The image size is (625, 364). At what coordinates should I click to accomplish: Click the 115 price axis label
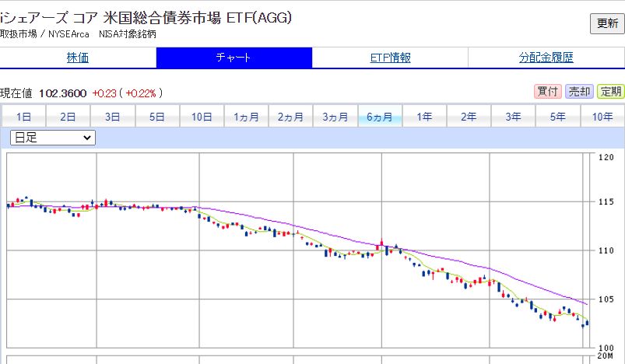606,202
